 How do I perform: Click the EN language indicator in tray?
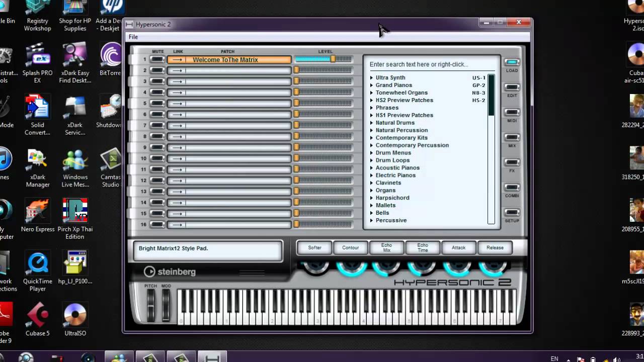coord(554,358)
